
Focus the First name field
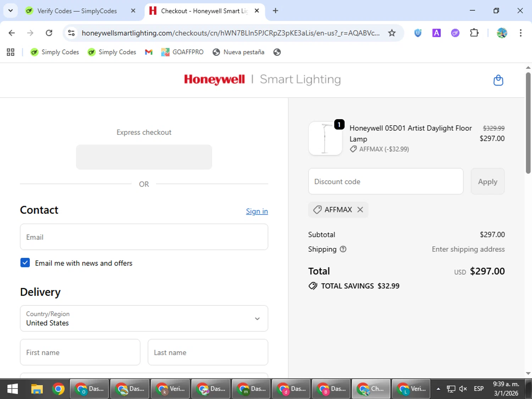[x=80, y=352]
